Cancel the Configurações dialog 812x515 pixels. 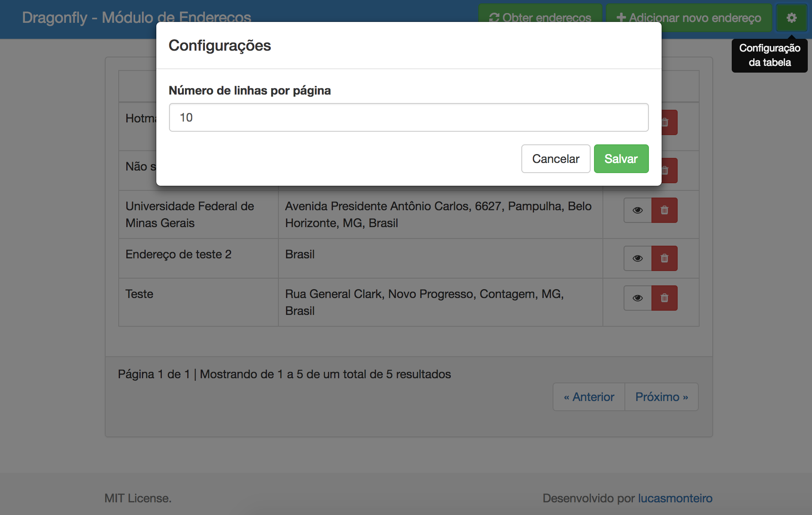tap(556, 159)
